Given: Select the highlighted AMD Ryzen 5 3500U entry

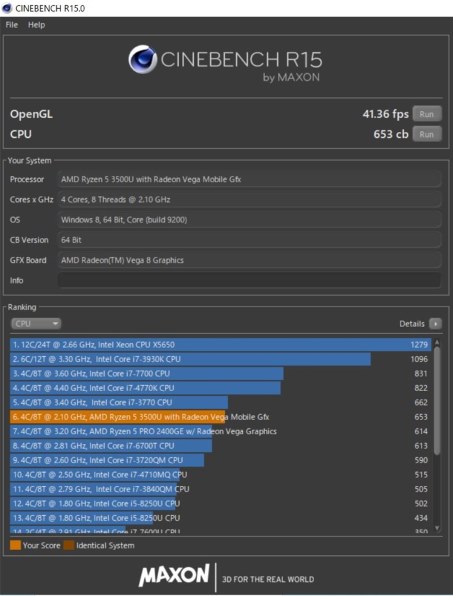Looking at the screenshot, I should 220,417.
